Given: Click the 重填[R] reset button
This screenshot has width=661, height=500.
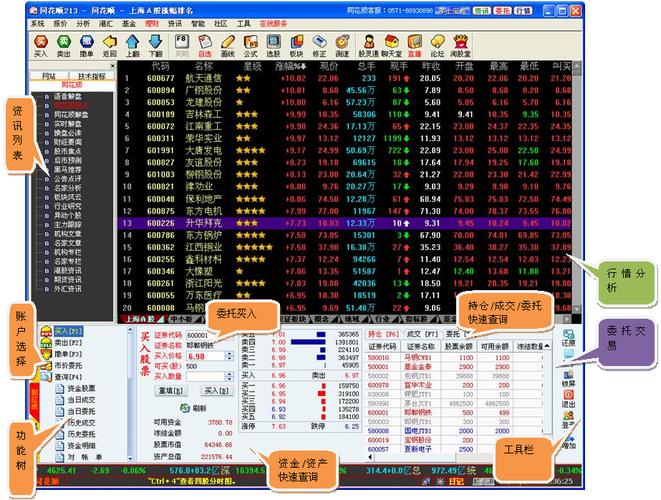Looking at the screenshot, I should pos(170,391).
